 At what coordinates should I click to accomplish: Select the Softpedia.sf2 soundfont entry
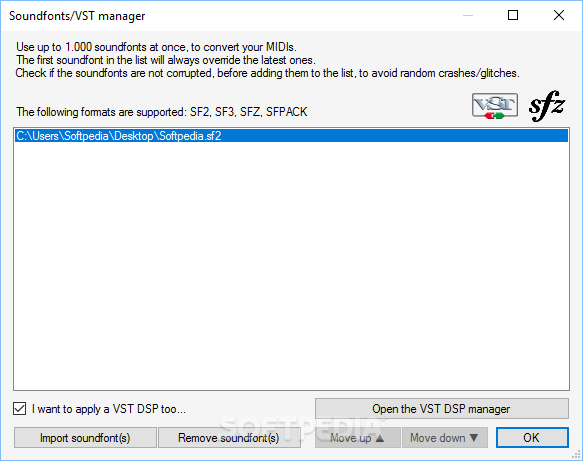pos(292,136)
